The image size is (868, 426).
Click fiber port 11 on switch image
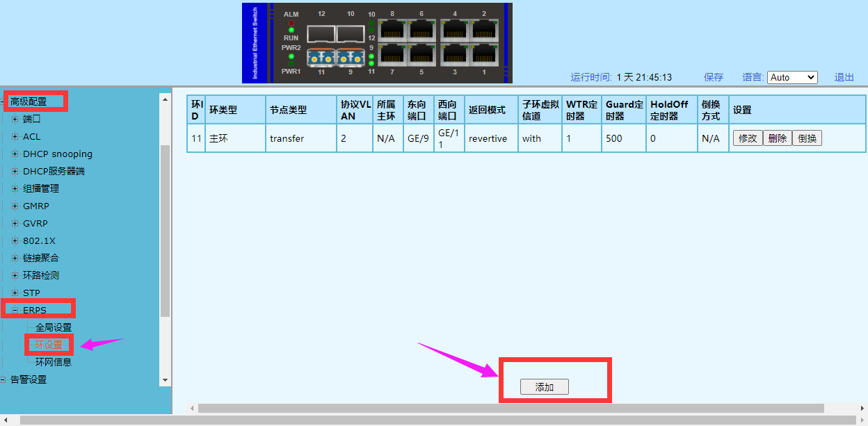coord(321,57)
